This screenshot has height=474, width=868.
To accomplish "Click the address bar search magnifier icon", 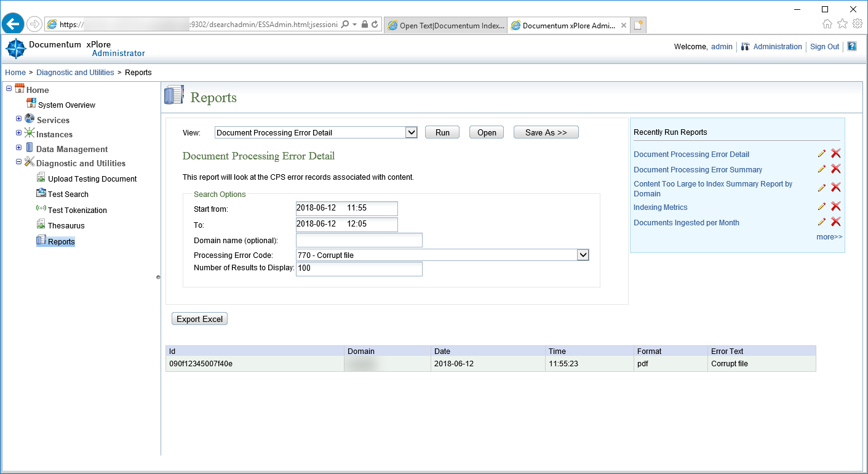I will 344,25.
